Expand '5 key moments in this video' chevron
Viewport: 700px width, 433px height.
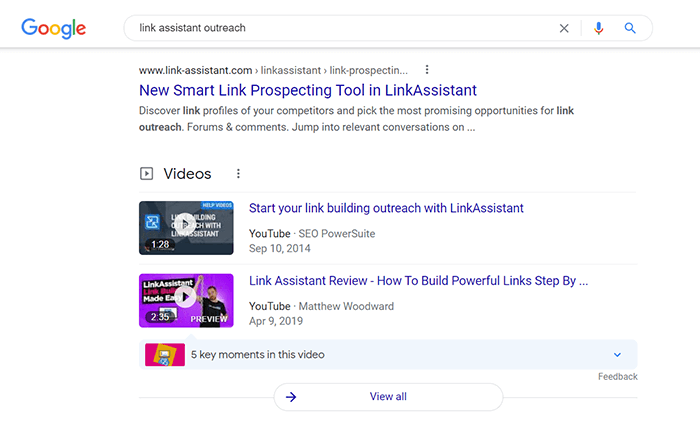pyautogui.click(x=617, y=355)
